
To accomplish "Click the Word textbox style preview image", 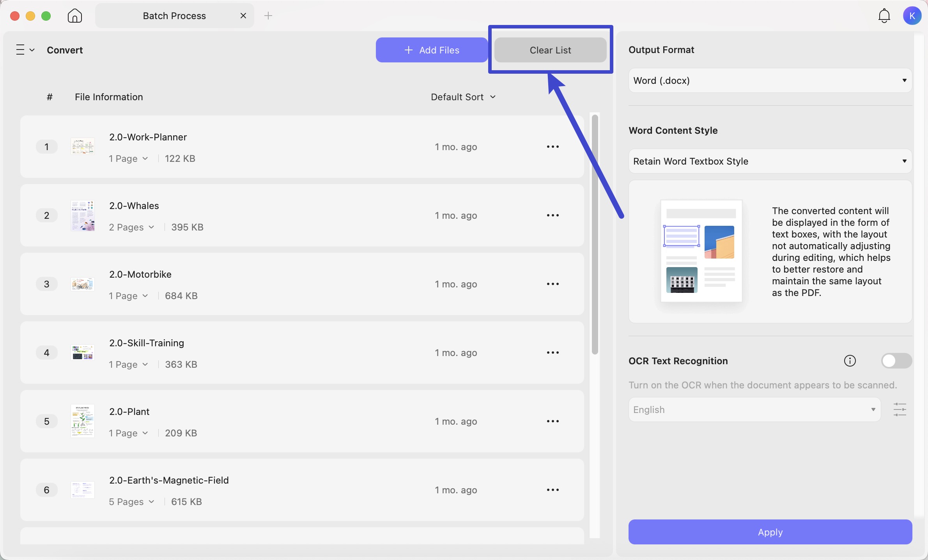I will pos(701,251).
